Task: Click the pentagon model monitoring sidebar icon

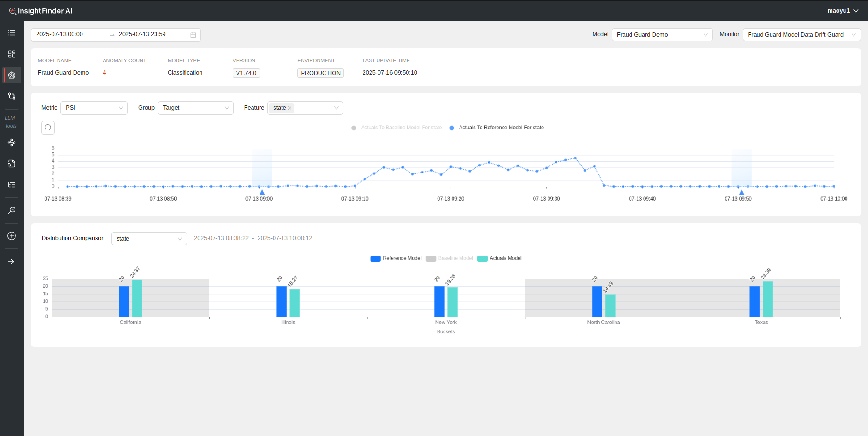Action: [12, 75]
